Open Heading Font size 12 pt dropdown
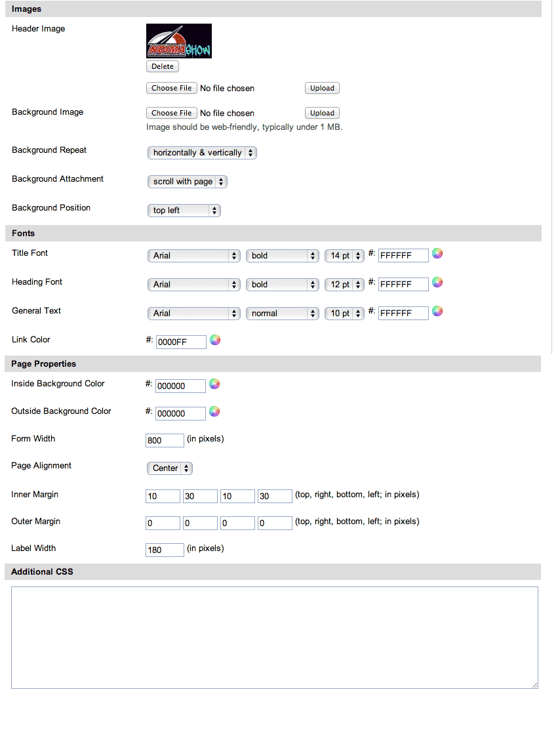This screenshot has height=738, width=560. tap(344, 285)
